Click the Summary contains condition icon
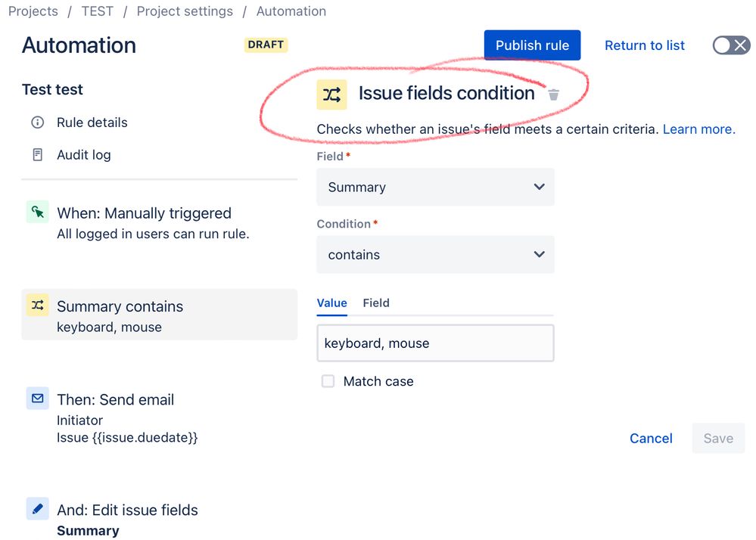This screenshot has width=756, height=540. click(x=38, y=305)
